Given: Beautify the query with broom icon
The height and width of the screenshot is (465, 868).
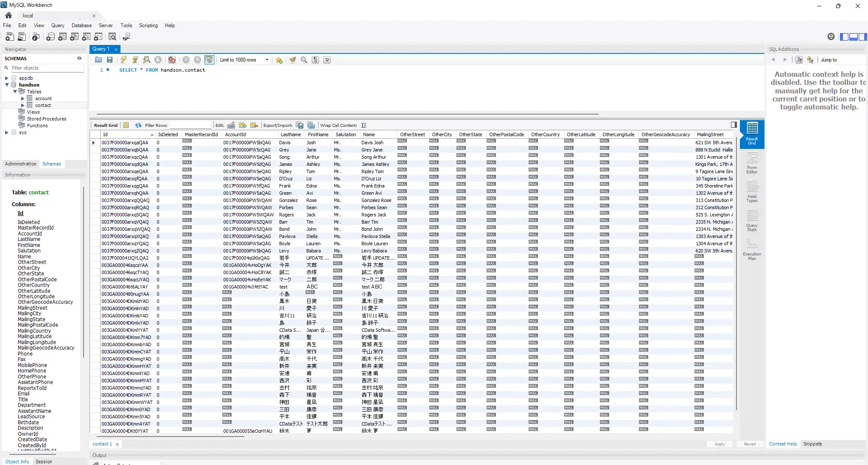Looking at the screenshot, I should (x=293, y=60).
